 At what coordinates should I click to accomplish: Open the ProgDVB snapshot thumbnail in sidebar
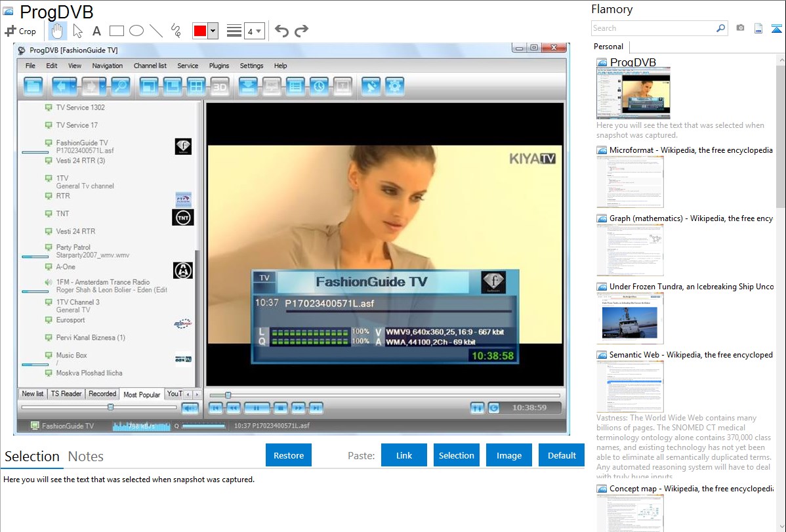coord(633,93)
